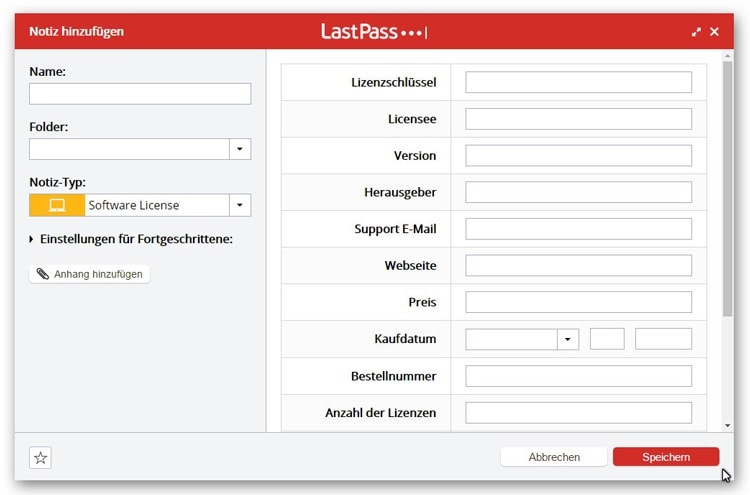
Task: Click the Preis input field
Action: pos(578,302)
